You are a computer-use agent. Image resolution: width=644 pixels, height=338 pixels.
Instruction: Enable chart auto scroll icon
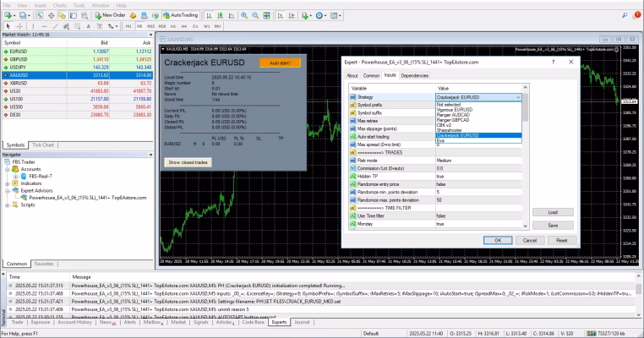click(x=281, y=15)
